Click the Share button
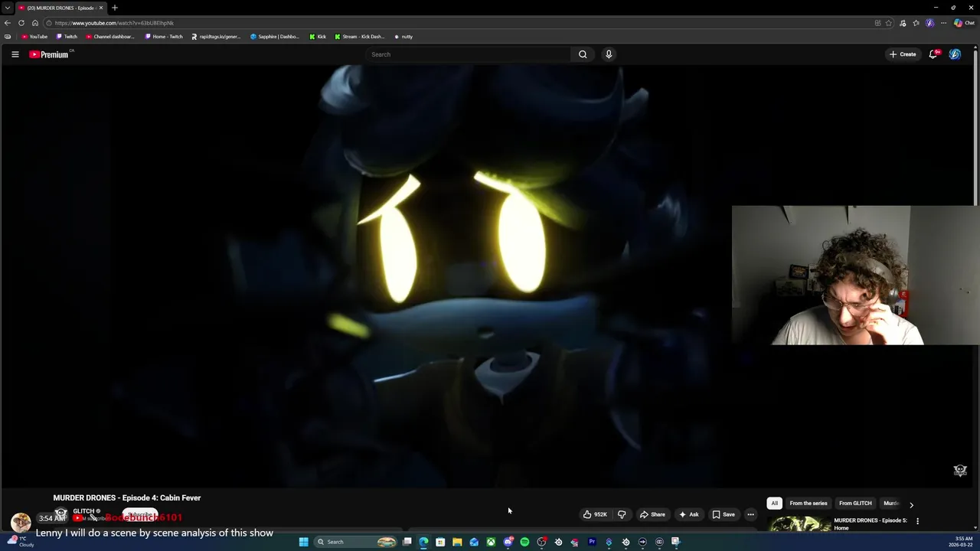This screenshot has width=980, height=551. pos(652,514)
